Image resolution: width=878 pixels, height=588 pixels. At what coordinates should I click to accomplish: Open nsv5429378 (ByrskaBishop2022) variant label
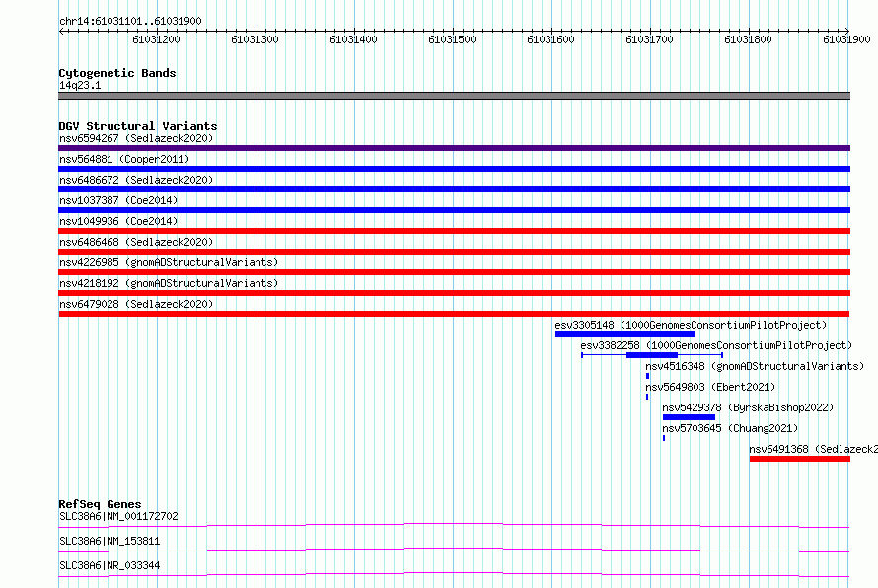748,407
